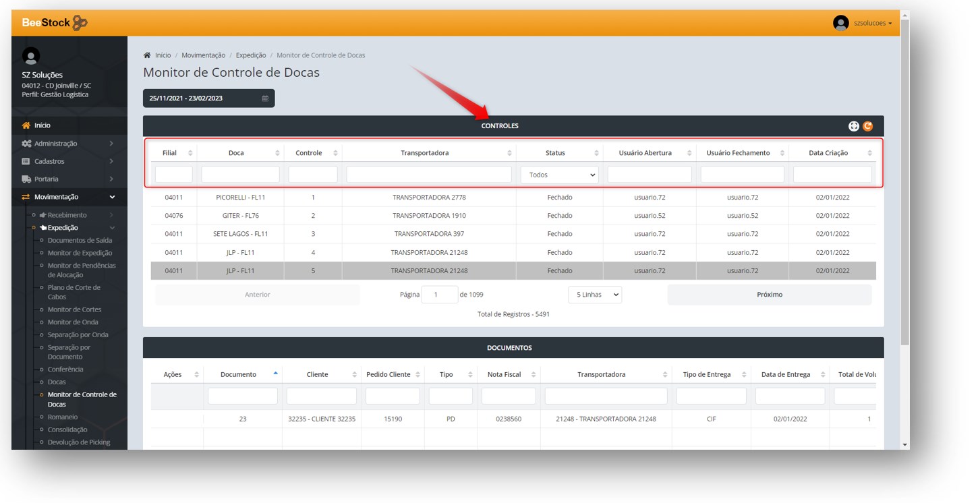Click the orange refresh icon in Controles header

pos(868,126)
